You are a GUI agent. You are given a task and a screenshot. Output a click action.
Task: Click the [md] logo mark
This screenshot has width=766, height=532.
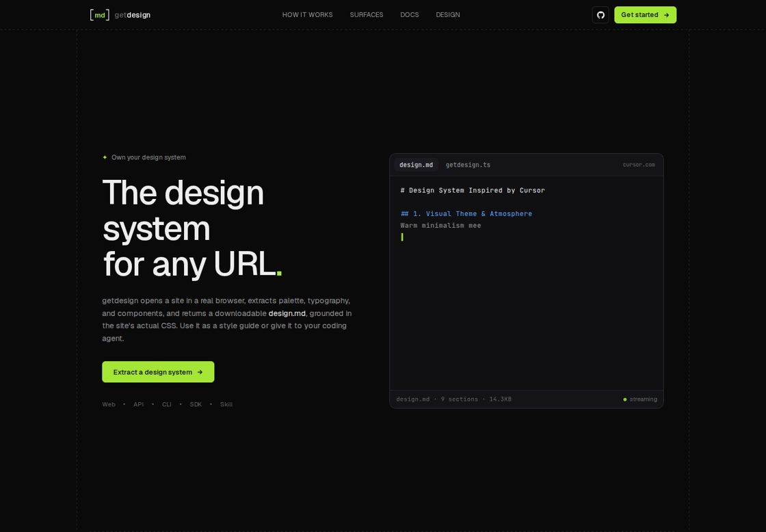(100, 14)
